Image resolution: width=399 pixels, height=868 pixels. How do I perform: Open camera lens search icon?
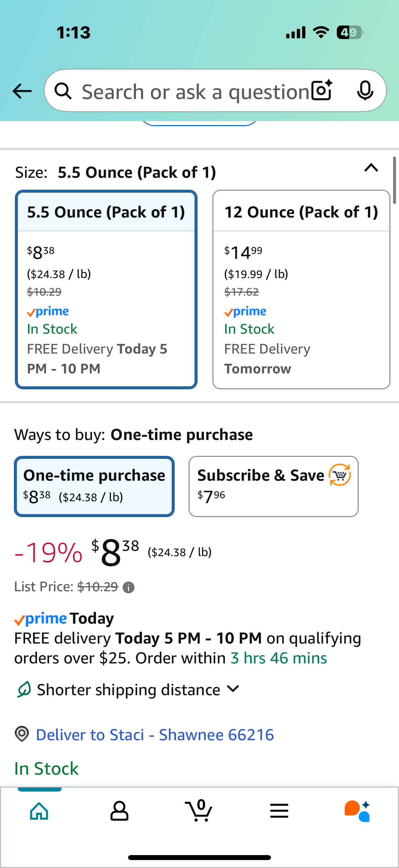click(x=322, y=90)
